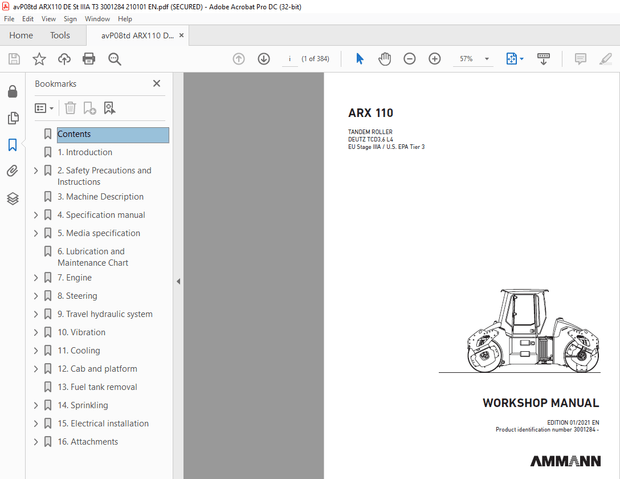The image size is (620, 479).
Task: Open Attachments paperclip panel
Action: 13,171
